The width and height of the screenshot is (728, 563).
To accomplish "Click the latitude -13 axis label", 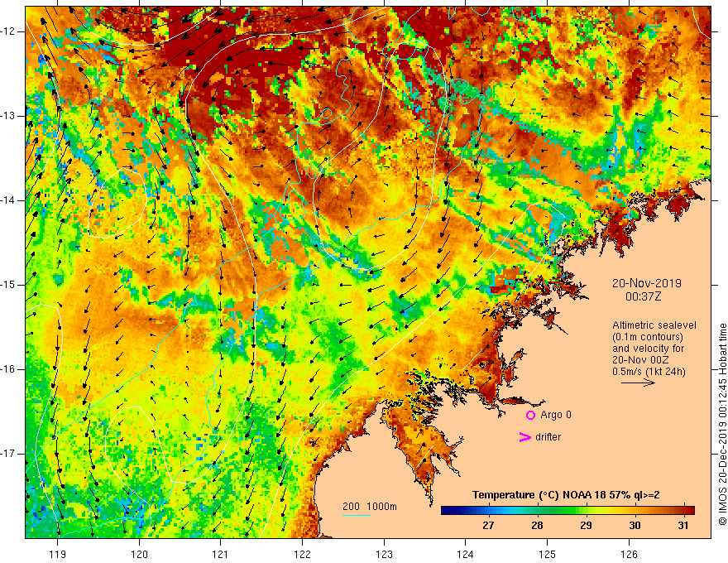I will [x=8, y=116].
